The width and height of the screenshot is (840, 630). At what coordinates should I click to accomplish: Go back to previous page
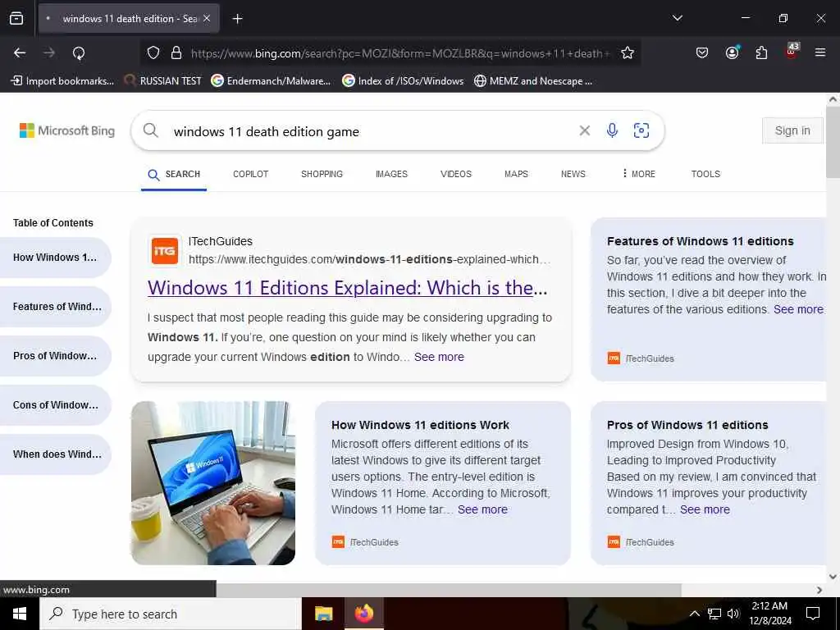20,52
